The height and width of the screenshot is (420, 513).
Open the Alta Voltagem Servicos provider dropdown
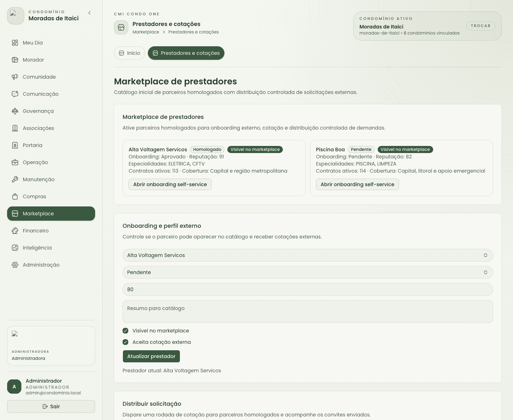tap(308, 255)
